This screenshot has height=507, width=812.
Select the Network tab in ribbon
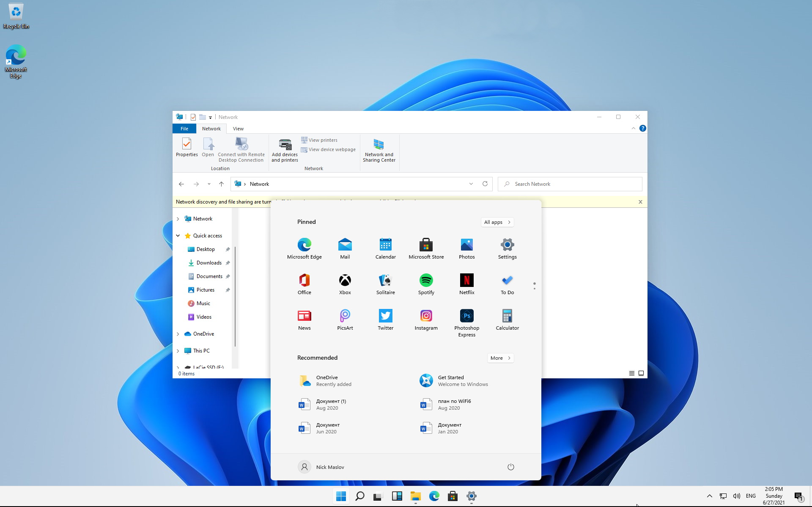(211, 129)
